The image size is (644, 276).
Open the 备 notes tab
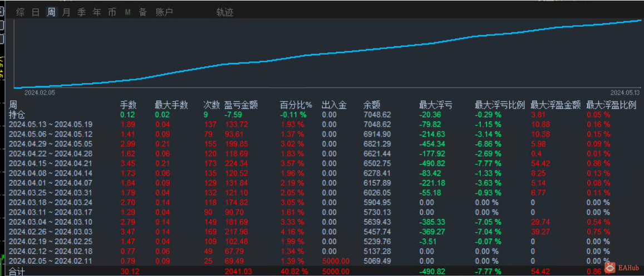pos(142,12)
